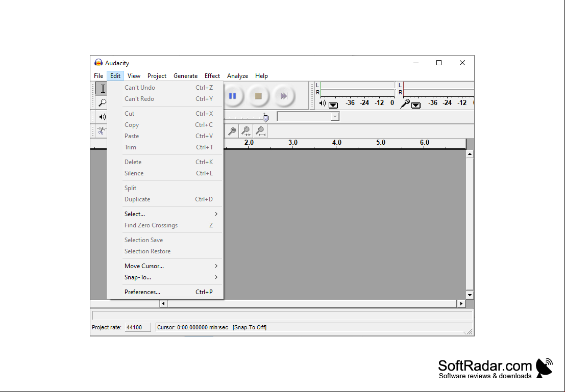Viewport: 565px width, 392px height.
Task: Click the Fit Project zoom icon
Action: [260, 131]
